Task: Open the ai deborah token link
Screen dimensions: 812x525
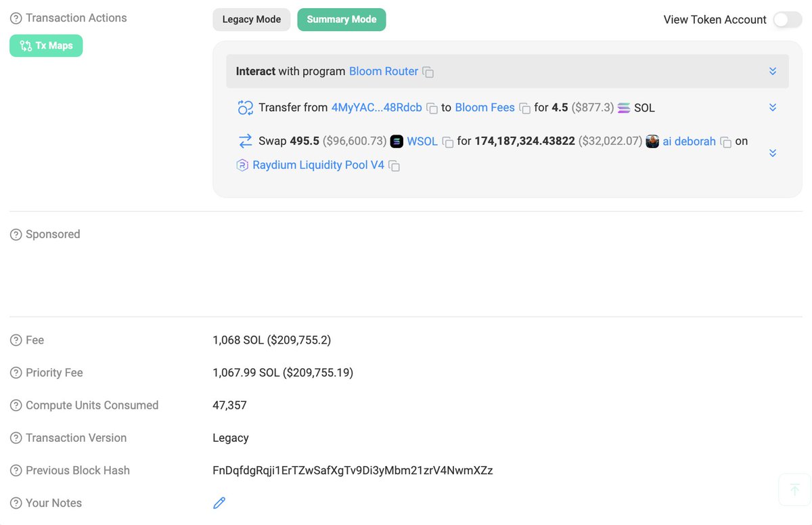Action: click(689, 141)
